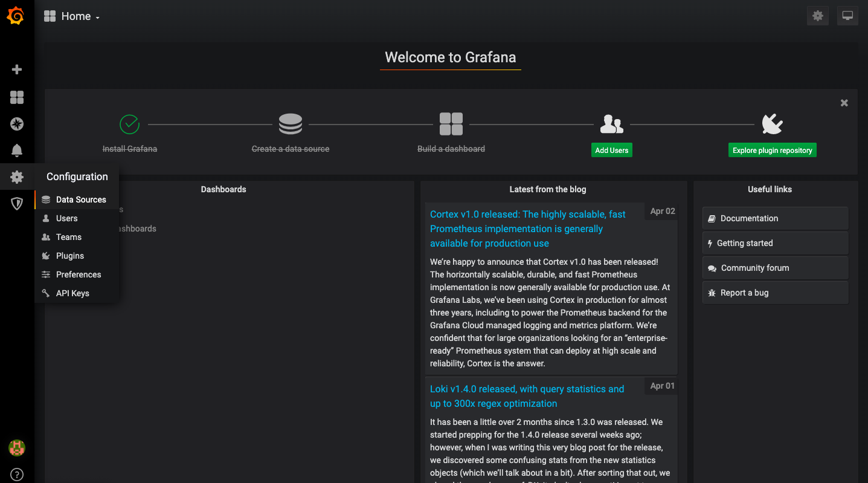The height and width of the screenshot is (483, 868).
Task: Select Data Sources in Configuration menu
Action: [77, 199]
